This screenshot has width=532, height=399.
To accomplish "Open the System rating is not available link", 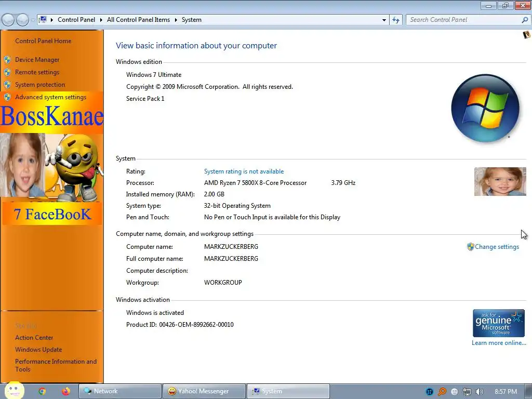I will coord(244,171).
